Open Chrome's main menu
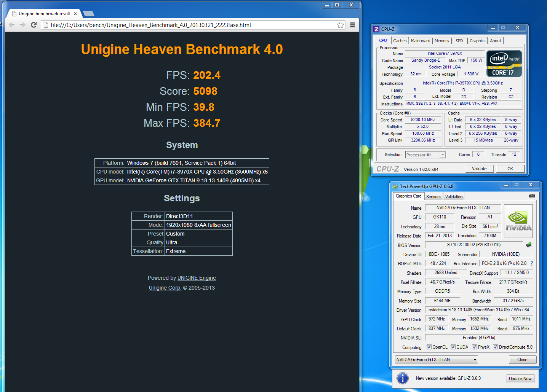Viewport: 547px width, 392px height. pos(352,25)
